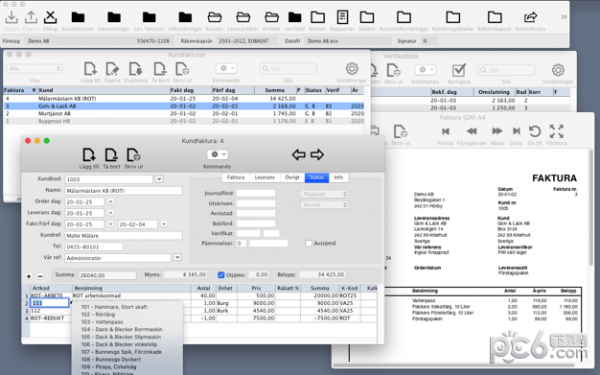The image size is (600, 375).
Task: Open the Normal dropdown in Status tab
Action: pyautogui.click(x=324, y=205)
